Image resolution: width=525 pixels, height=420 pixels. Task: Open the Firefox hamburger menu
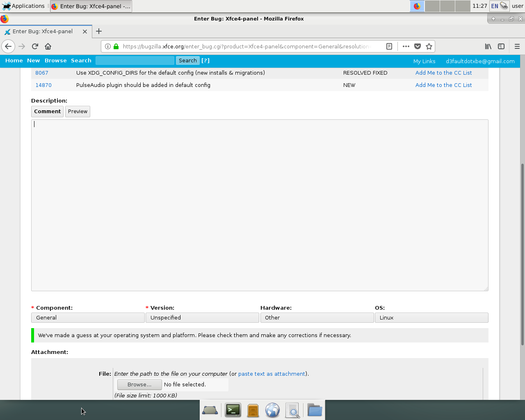[x=517, y=46]
